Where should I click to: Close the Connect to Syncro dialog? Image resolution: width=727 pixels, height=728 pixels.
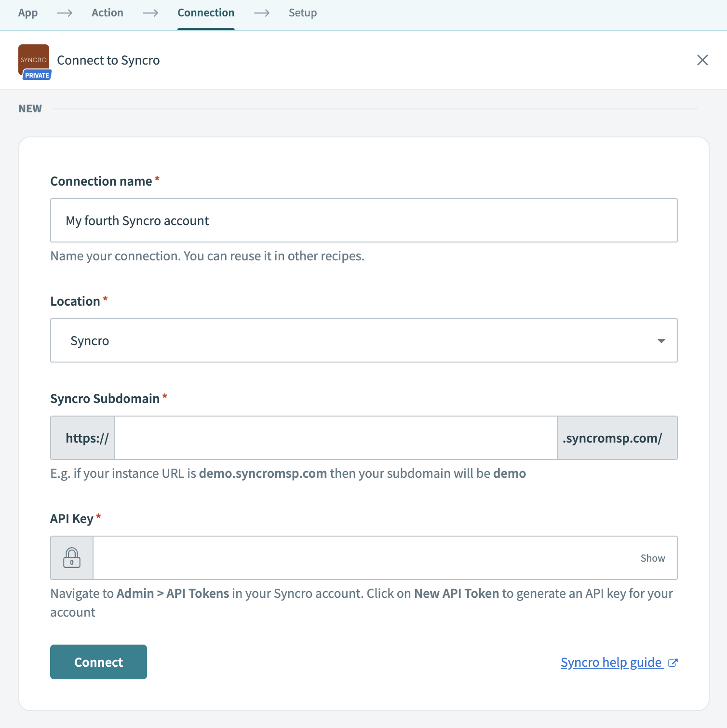702,60
